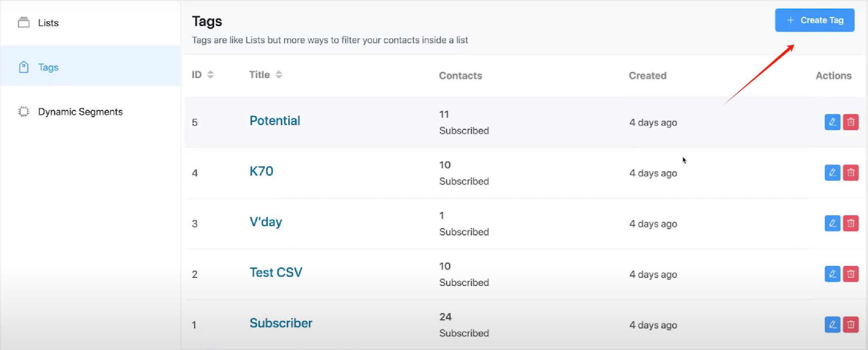Click the Tags label icon in the sidebar
Image resolution: width=868 pixels, height=350 pixels.
pos(24,67)
